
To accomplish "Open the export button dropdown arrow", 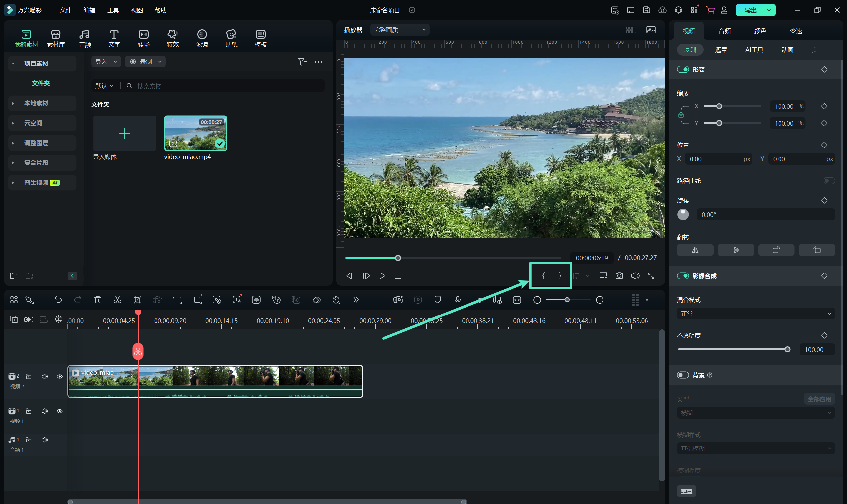I will (768, 10).
